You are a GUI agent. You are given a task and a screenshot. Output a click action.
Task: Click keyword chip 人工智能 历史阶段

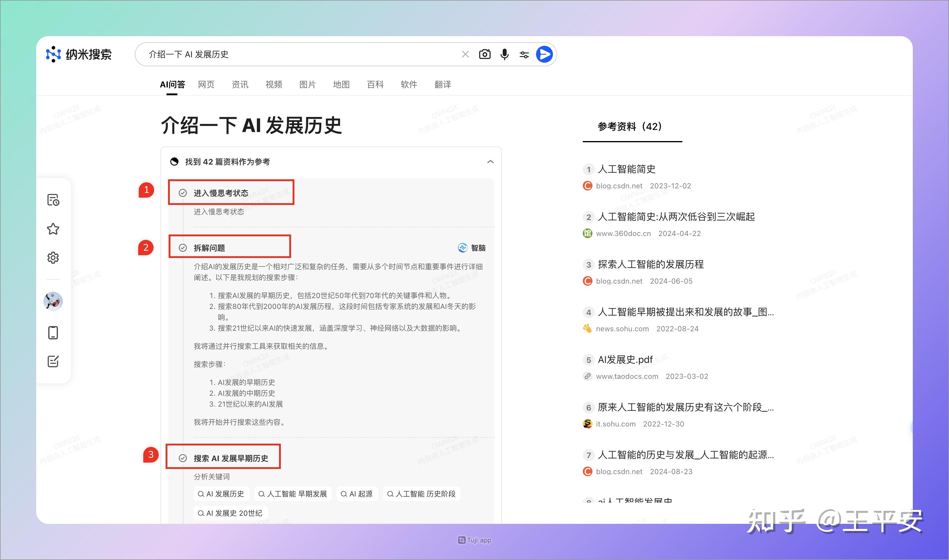[x=421, y=494]
